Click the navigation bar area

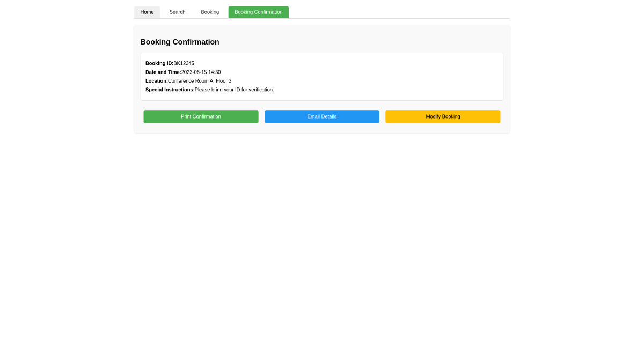click(402, 12)
